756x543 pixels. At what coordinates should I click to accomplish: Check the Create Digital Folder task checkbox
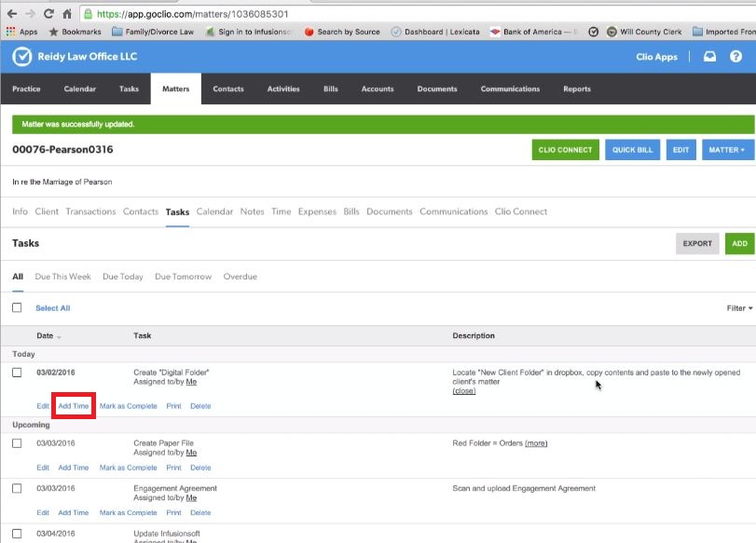[x=15, y=371]
